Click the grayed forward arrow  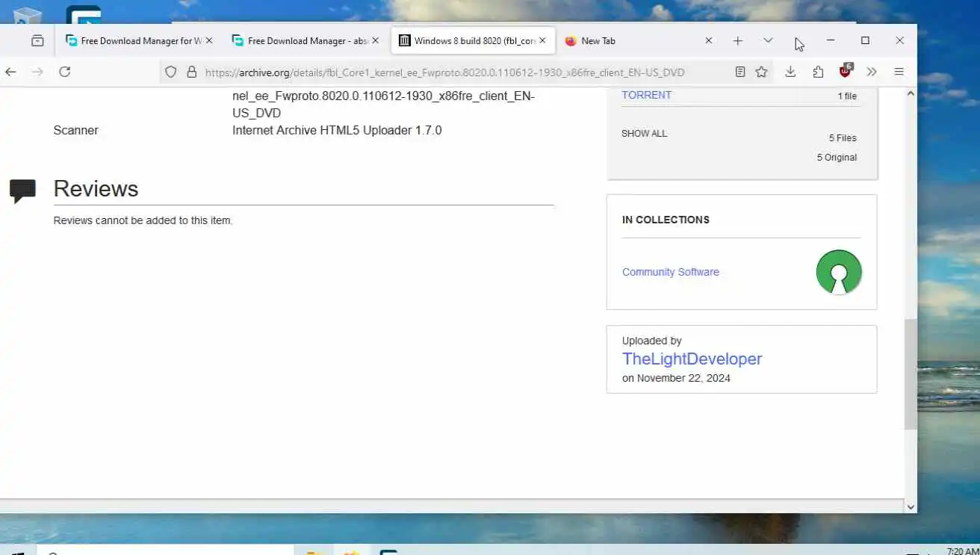pyautogui.click(x=37, y=72)
